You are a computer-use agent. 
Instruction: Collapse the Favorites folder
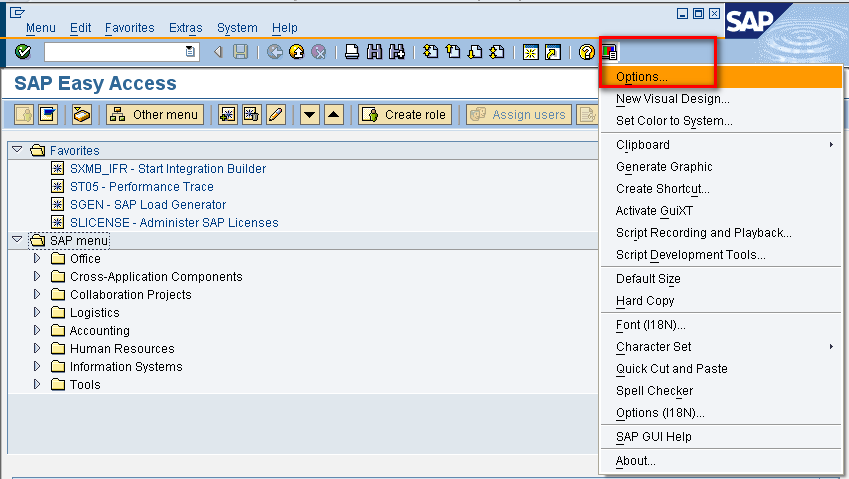point(17,151)
